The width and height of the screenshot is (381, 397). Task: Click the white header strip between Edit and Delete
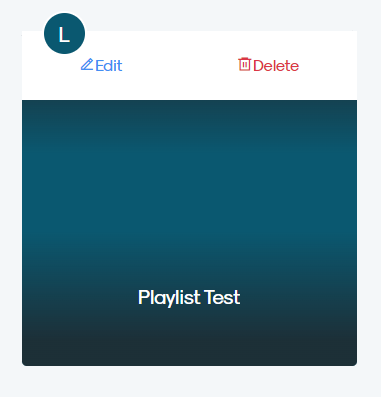pyautogui.click(x=180, y=65)
